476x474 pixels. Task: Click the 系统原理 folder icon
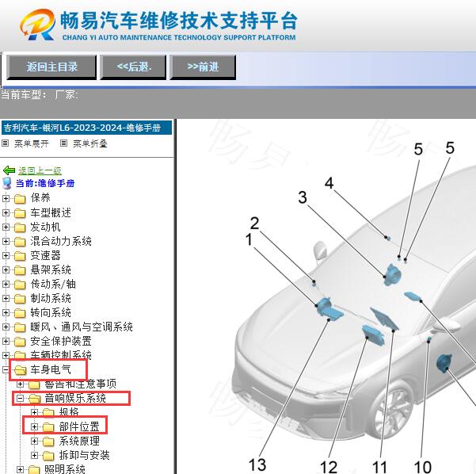(48, 442)
